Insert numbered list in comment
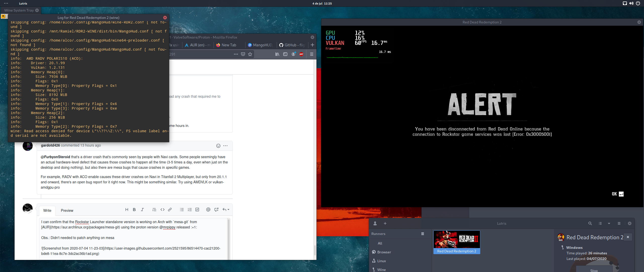644x272 pixels. tap(190, 210)
